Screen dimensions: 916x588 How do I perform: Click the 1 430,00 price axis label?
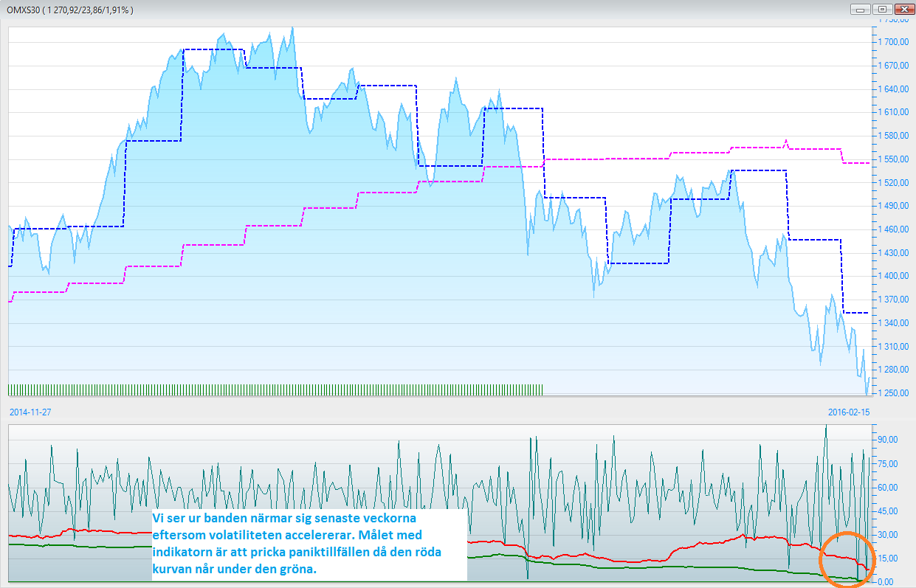click(x=893, y=252)
